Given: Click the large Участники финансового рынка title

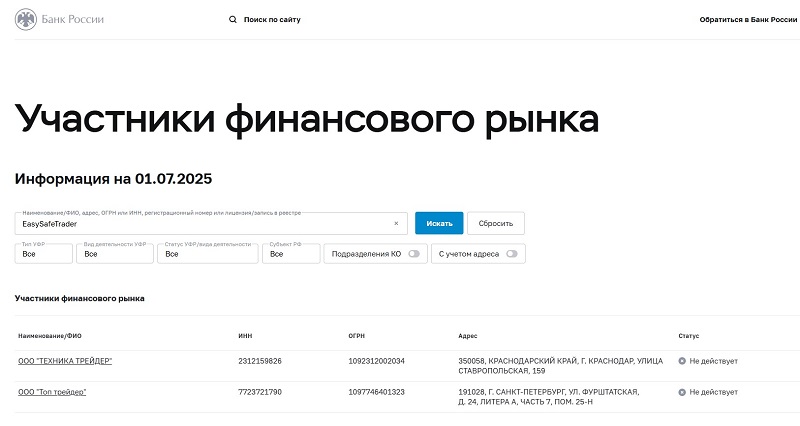Looking at the screenshot, I should pos(307,119).
